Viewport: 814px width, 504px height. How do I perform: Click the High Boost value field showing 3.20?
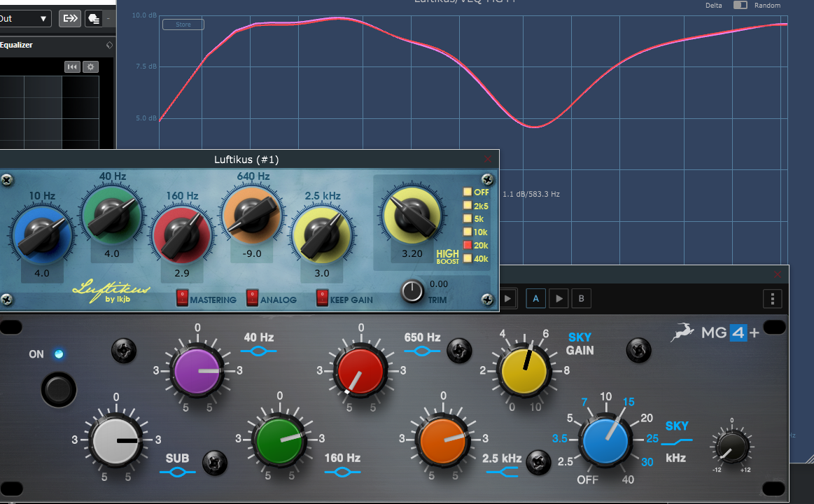tap(412, 254)
